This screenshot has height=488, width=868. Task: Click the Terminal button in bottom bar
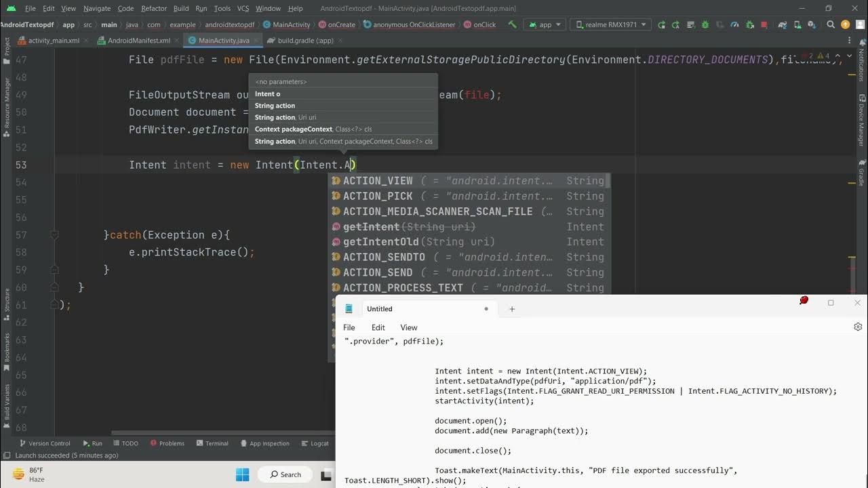point(212,443)
